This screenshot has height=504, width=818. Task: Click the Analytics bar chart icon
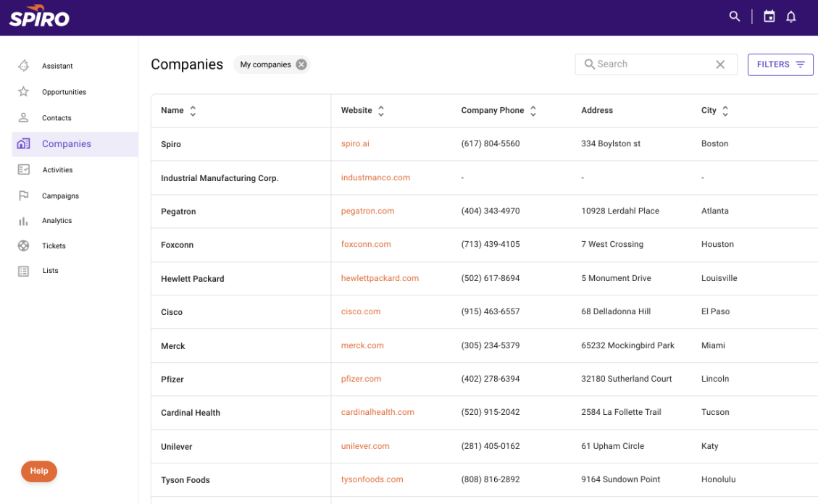coord(23,221)
